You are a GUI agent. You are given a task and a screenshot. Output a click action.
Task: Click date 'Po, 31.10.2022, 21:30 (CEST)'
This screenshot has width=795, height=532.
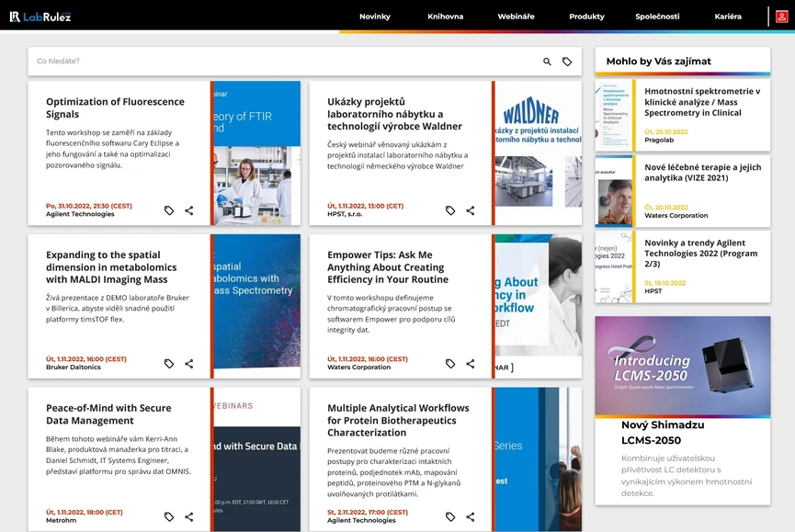[x=89, y=206]
